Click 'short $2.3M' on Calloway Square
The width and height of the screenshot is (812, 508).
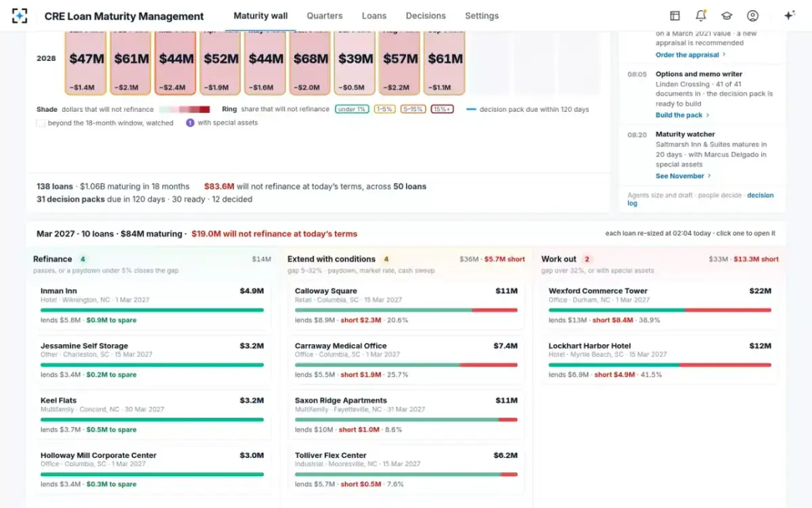tap(361, 320)
